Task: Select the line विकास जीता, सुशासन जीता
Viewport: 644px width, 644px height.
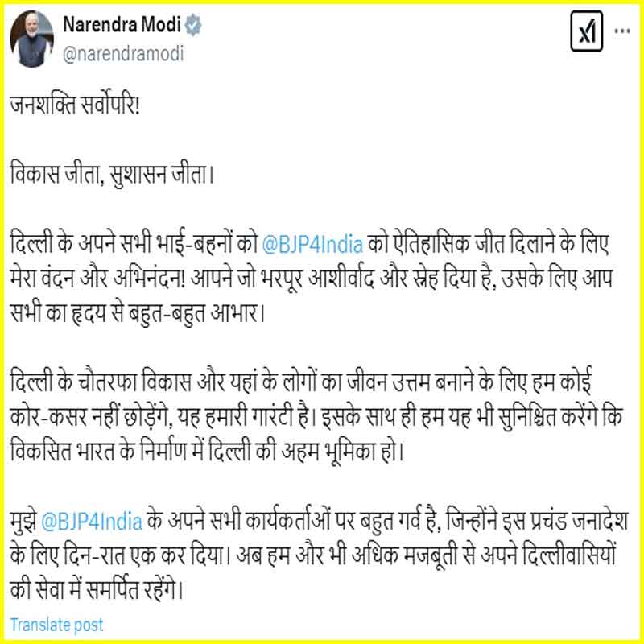Action: 112,175
